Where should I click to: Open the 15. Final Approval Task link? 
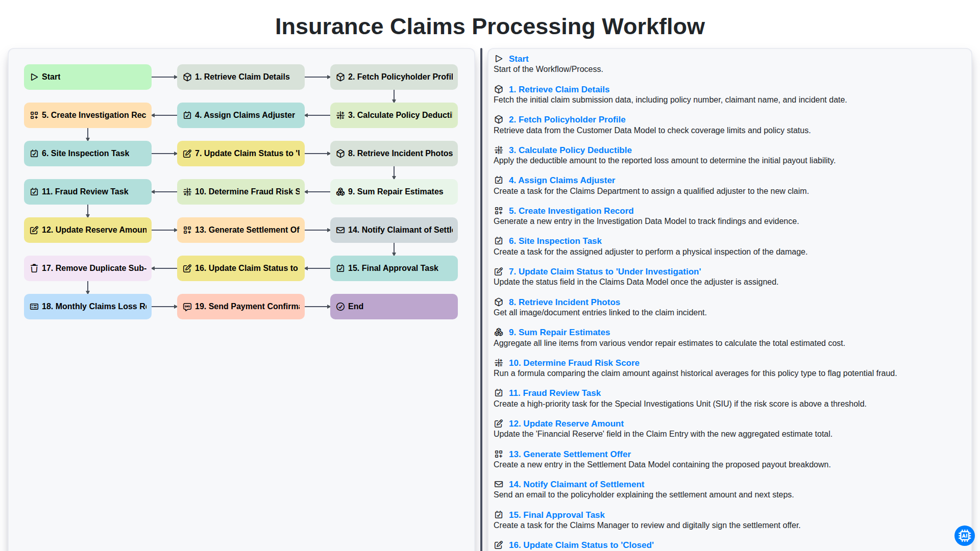click(557, 515)
